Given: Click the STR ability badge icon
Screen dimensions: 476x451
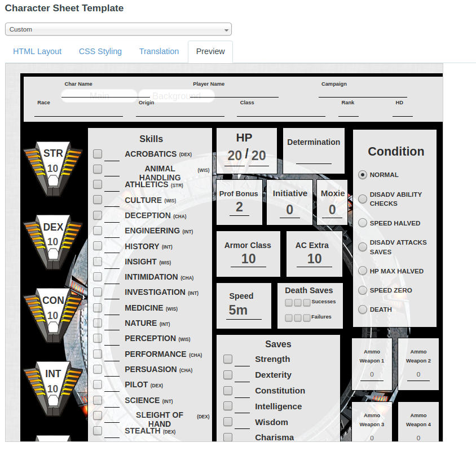Looking at the screenshot, I should (53, 168).
